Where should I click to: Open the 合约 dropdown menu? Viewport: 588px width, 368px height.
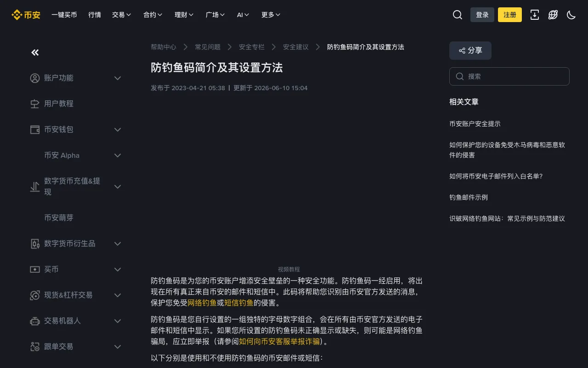pos(153,15)
